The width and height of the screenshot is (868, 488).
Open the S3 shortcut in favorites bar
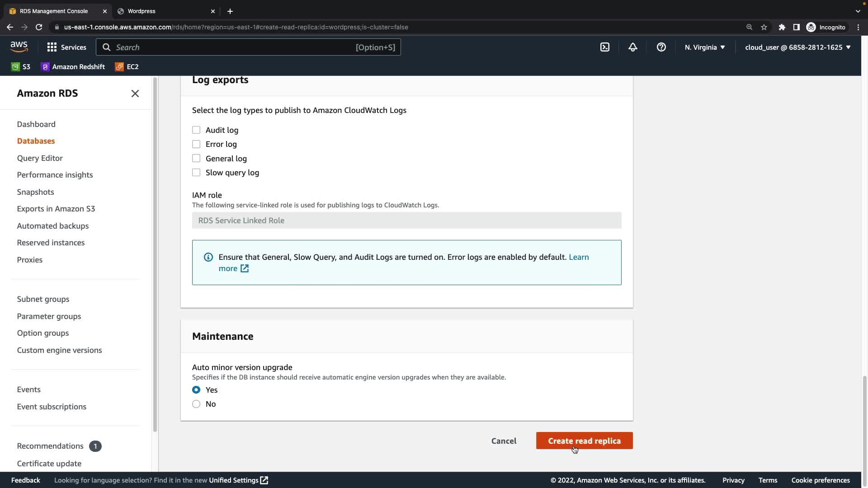click(x=21, y=67)
